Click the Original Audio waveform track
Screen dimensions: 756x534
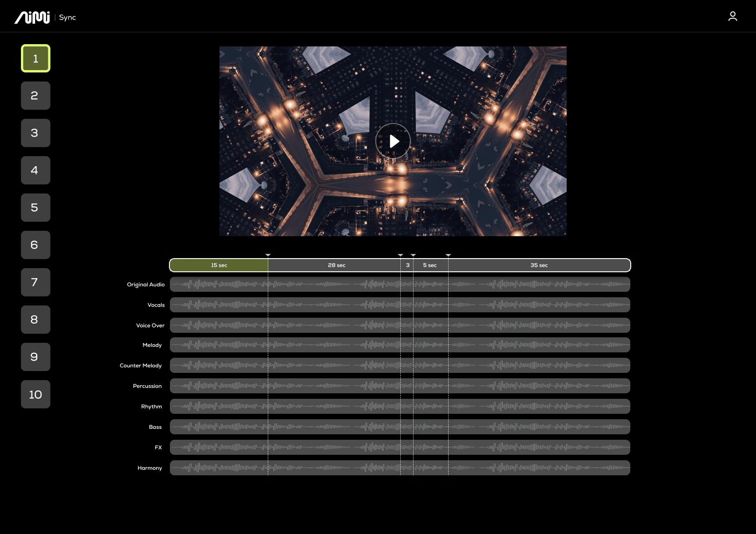400,285
